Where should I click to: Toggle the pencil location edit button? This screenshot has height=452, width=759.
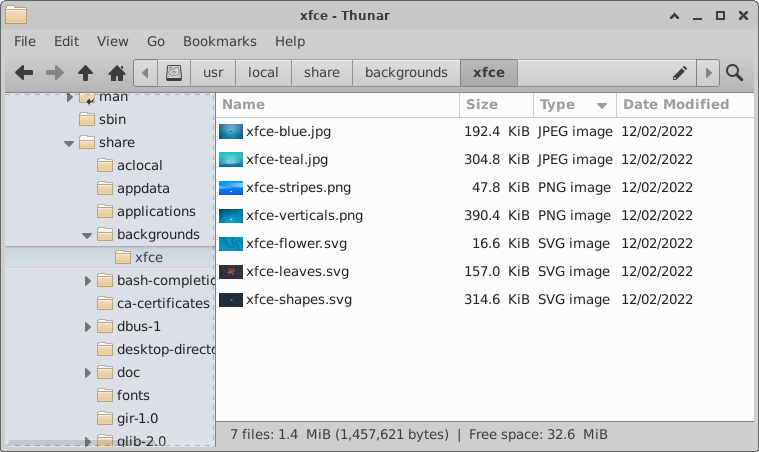click(x=680, y=73)
